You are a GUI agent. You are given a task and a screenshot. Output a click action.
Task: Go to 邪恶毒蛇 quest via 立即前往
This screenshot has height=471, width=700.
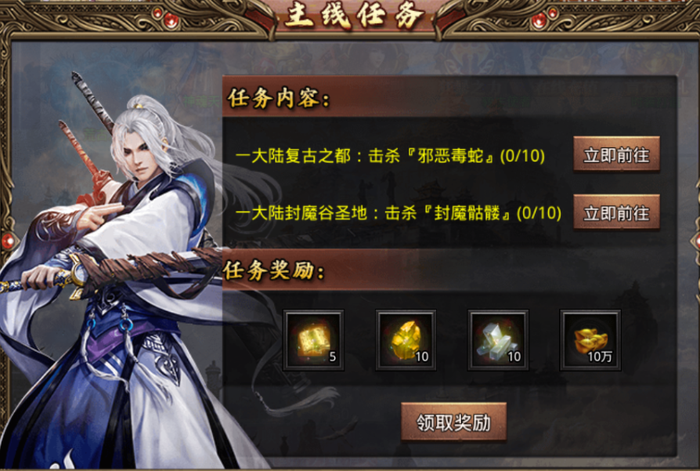pyautogui.click(x=617, y=154)
